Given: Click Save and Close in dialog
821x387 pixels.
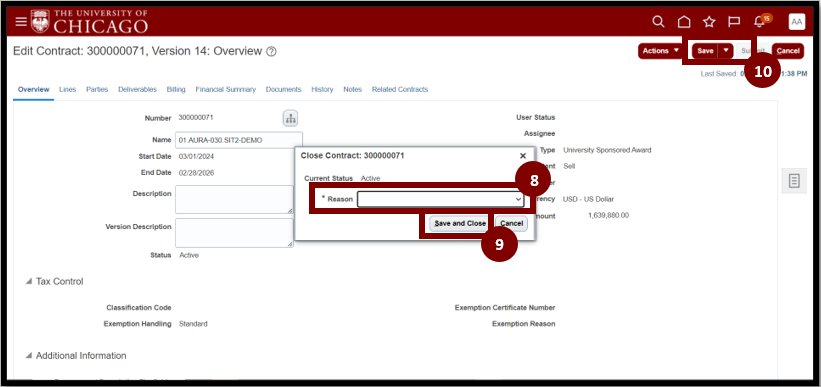Looking at the screenshot, I should 460,224.
